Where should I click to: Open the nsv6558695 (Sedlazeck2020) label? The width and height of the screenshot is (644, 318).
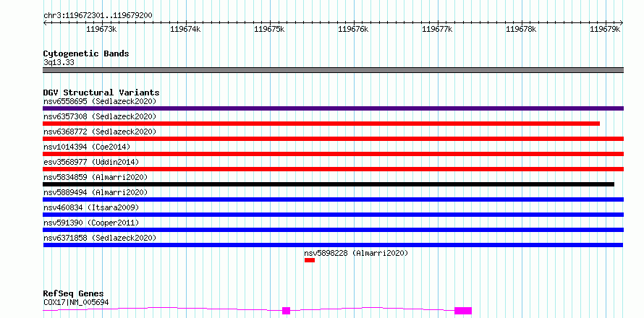(x=100, y=101)
